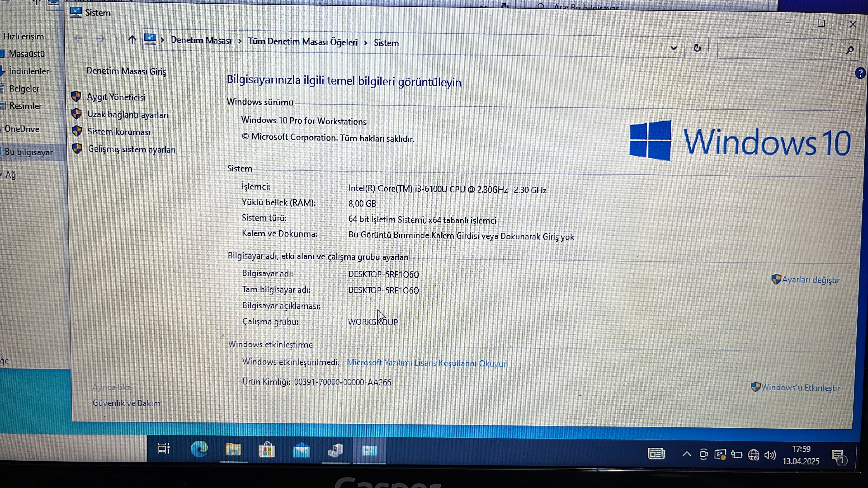Click processor value Intel(R) Core(TM) i3-6100U
This screenshot has height=488, width=868.
[447, 189]
